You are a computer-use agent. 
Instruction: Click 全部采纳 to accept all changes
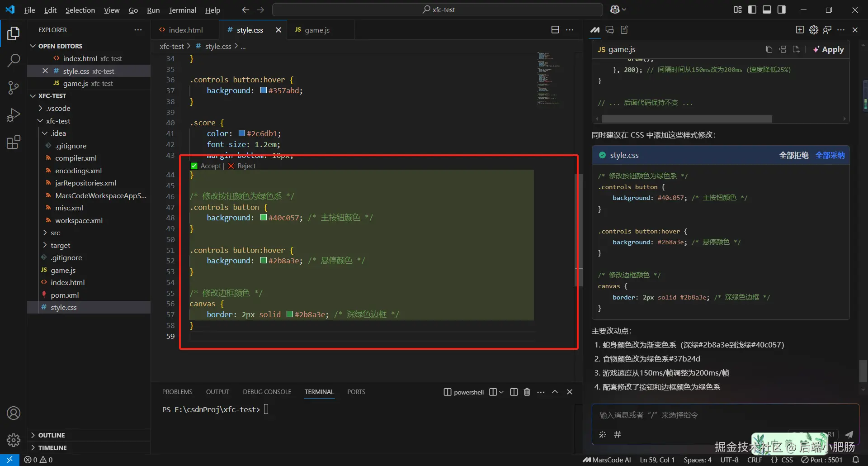tap(830, 155)
